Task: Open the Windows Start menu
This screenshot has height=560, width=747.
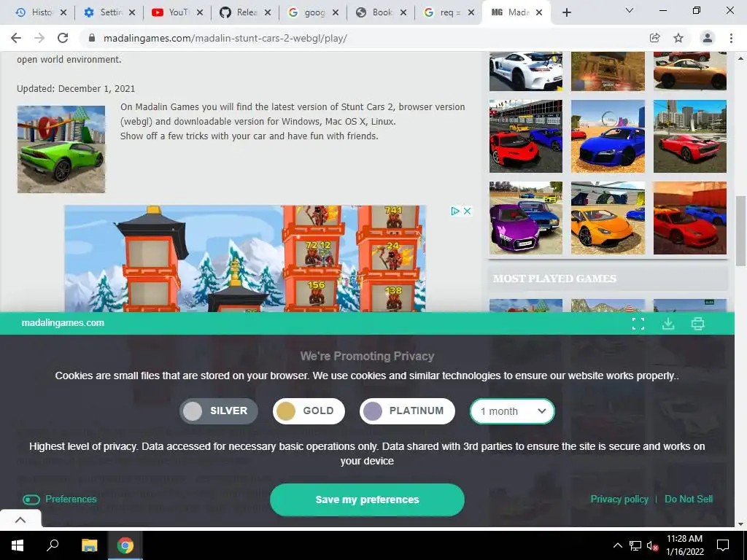Action: pos(18,545)
